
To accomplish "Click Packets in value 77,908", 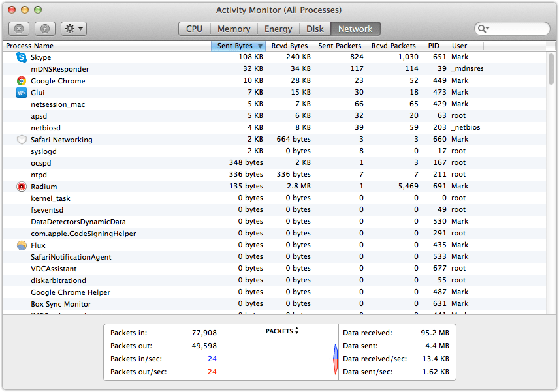I will pyautogui.click(x=204, y=333).
